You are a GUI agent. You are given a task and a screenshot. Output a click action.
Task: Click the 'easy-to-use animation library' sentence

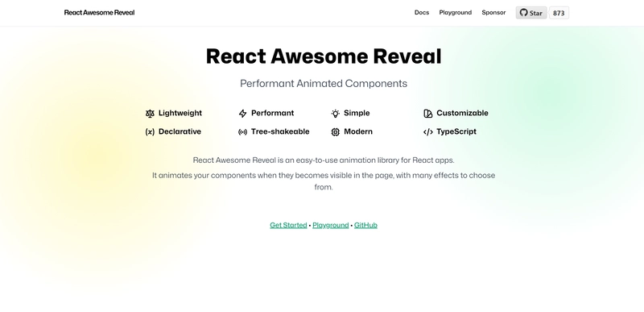[x=324, y=160]
